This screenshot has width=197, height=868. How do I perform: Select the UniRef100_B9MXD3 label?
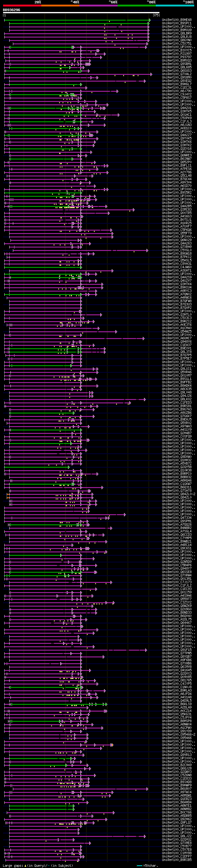177,61
